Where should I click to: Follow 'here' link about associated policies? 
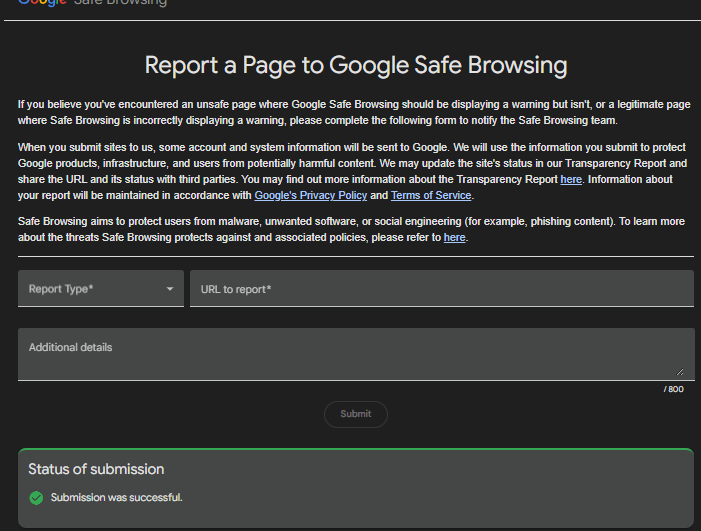(454, 238)
